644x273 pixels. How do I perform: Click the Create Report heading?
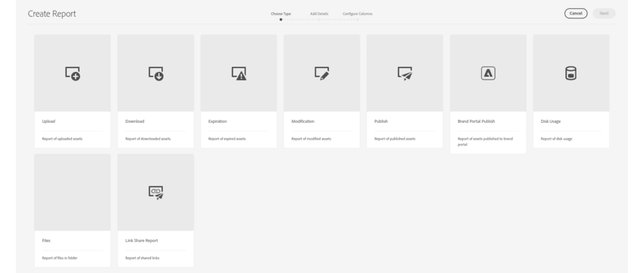click(x=52, y=14)
